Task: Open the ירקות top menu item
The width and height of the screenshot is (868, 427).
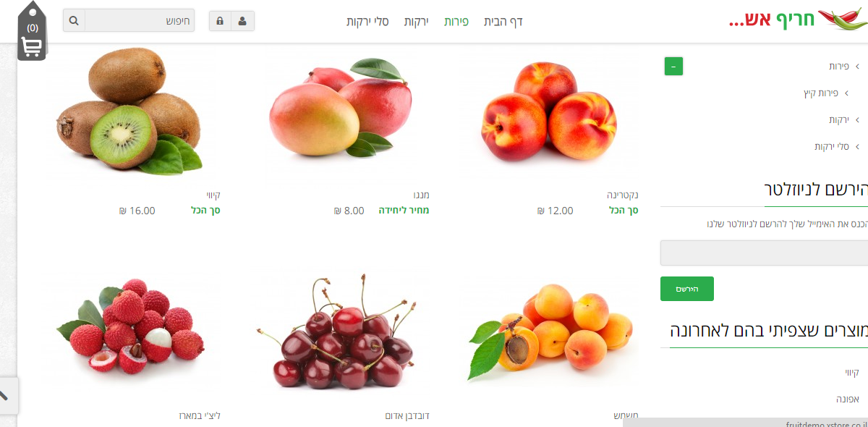Action: tap(416, 22)
